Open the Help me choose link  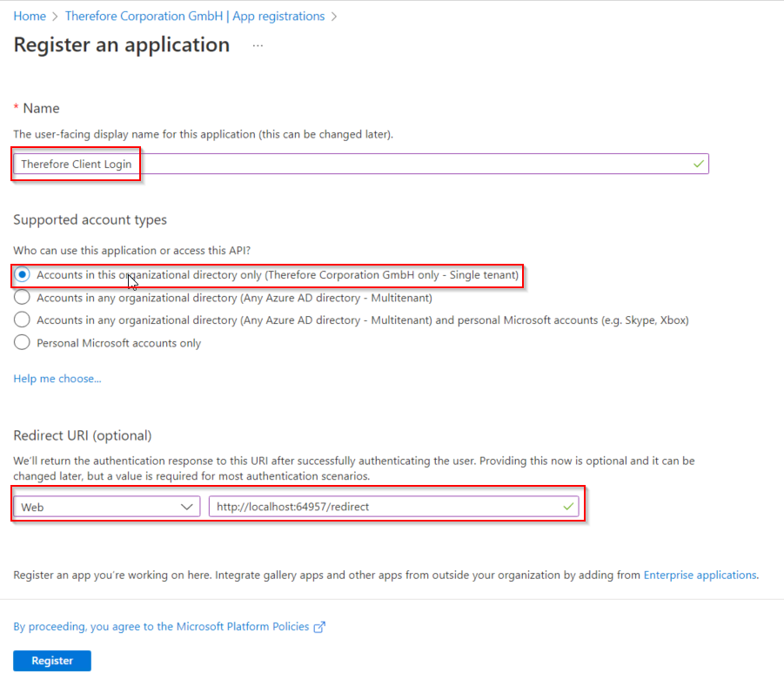click(57, 379)
